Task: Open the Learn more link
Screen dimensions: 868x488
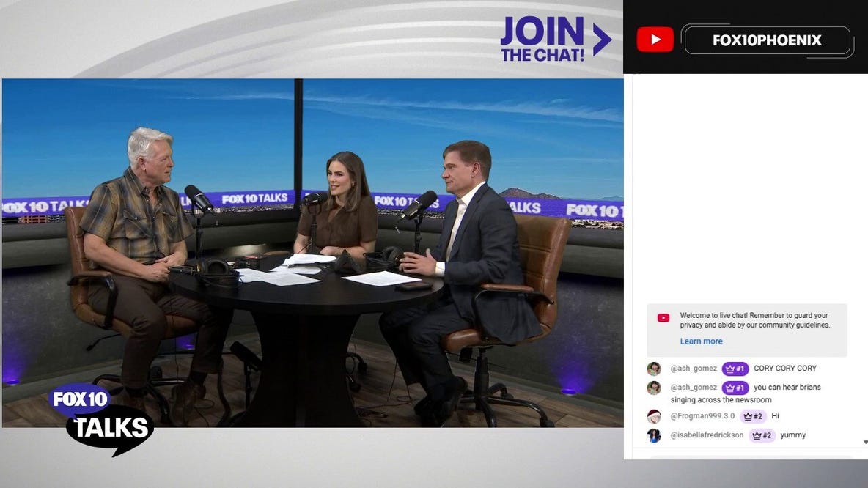Action: (x=701, y=341)
